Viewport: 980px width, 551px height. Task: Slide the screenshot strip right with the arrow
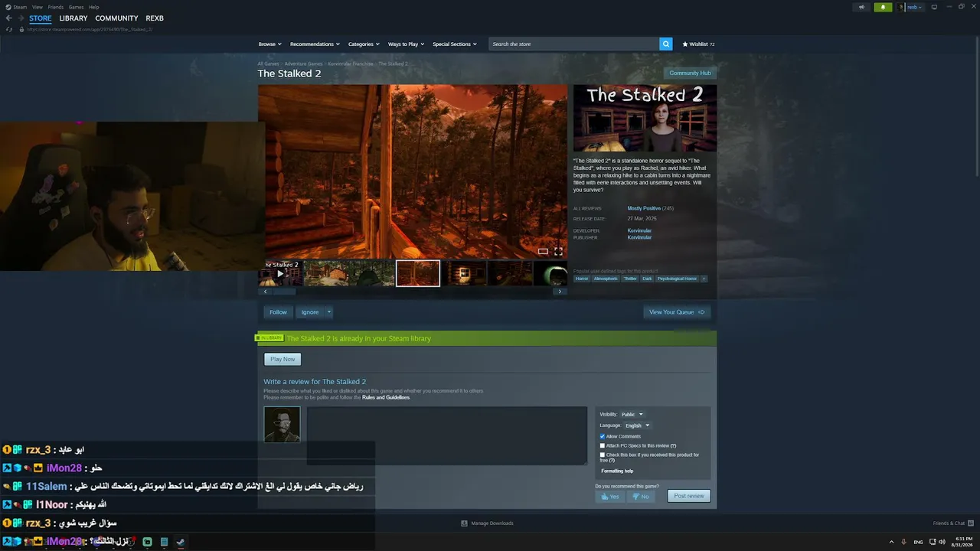(560, 292)
